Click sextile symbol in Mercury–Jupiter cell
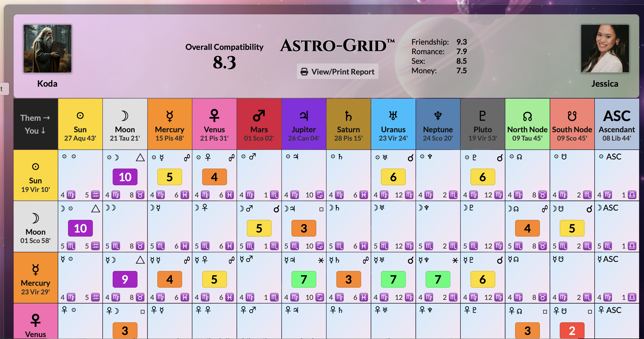This screenshot has width=644, height=339. tap(321, 260)
